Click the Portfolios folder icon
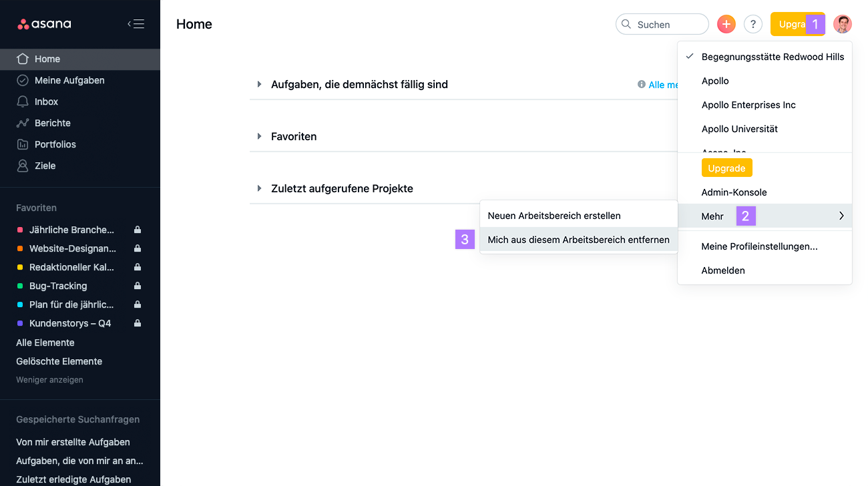Image resolution: width=868 pixels, height=486 pixels. pyautogui.click(x=23, y=144)
